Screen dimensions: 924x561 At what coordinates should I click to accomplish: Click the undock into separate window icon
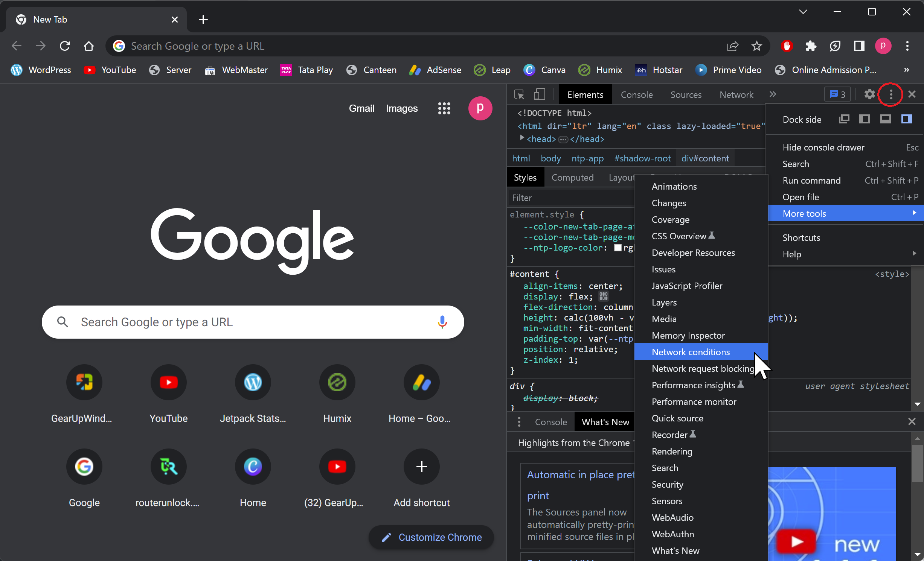point(843,119)
